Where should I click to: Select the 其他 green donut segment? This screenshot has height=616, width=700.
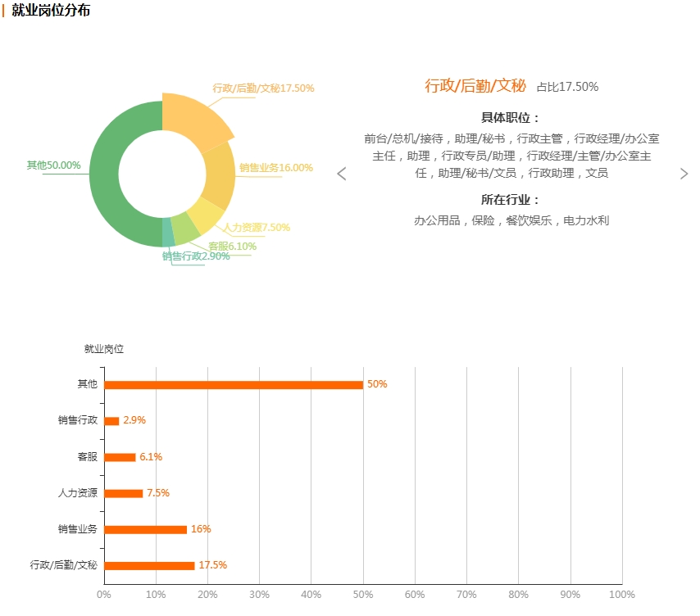pos(105,174)
